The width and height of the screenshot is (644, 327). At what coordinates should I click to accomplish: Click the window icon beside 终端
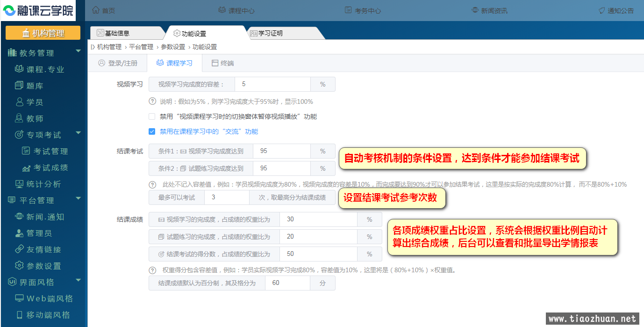[215, 63]
